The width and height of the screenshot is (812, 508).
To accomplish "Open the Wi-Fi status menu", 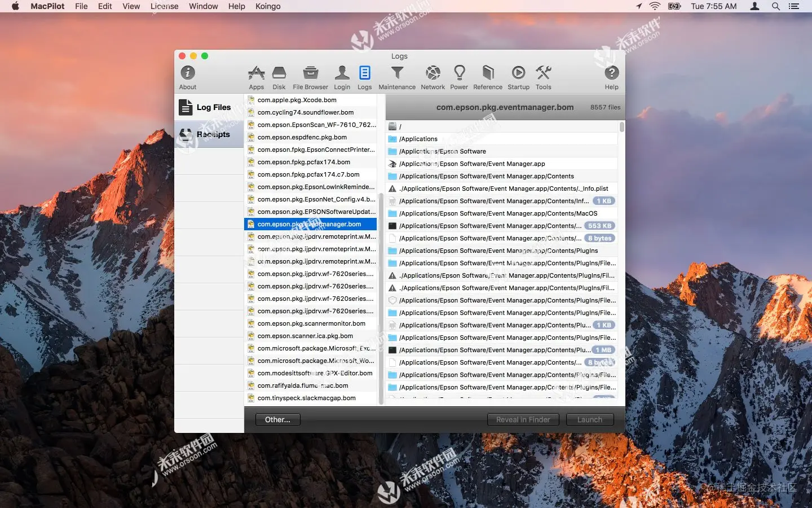I will click(655, 6).
